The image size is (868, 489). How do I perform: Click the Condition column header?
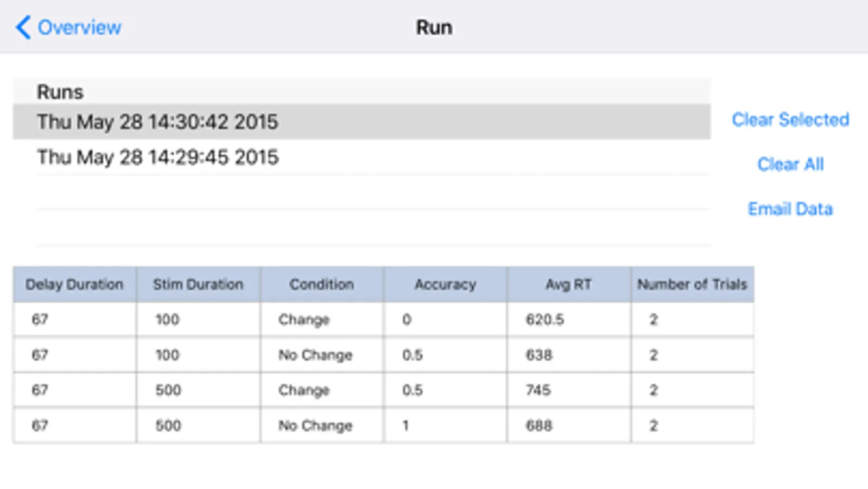point(321,284)
